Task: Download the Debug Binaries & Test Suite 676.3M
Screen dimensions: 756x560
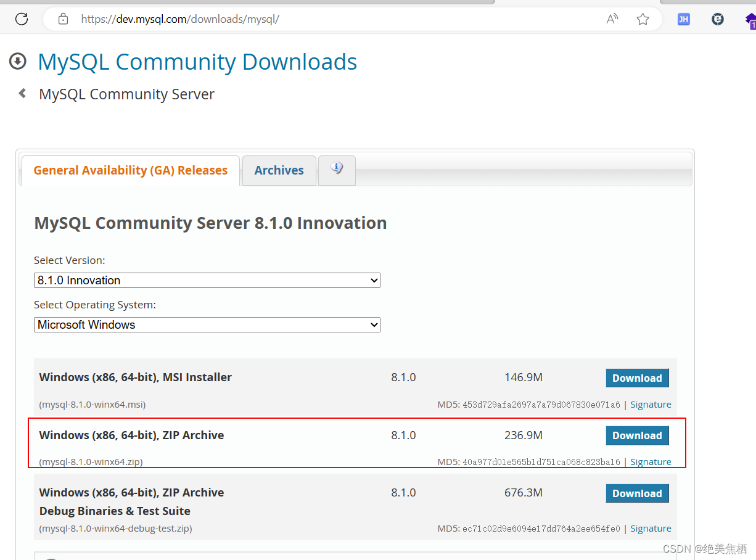Action: (x=637, y=493)
